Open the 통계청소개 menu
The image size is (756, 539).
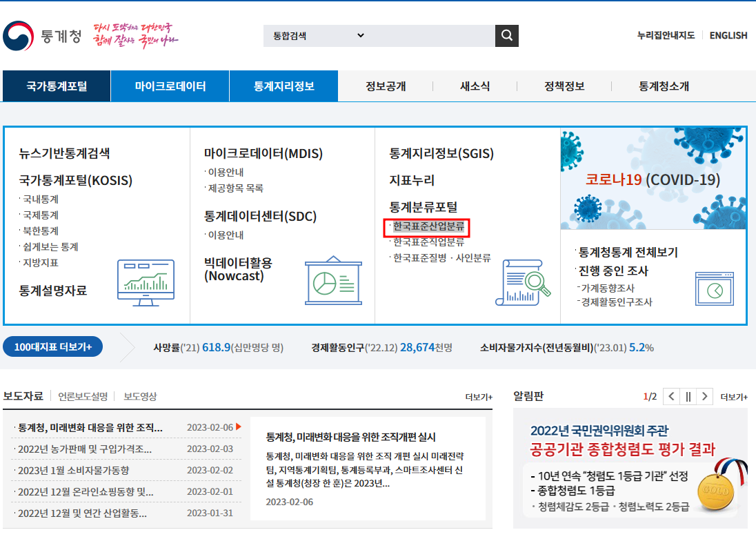661,86
